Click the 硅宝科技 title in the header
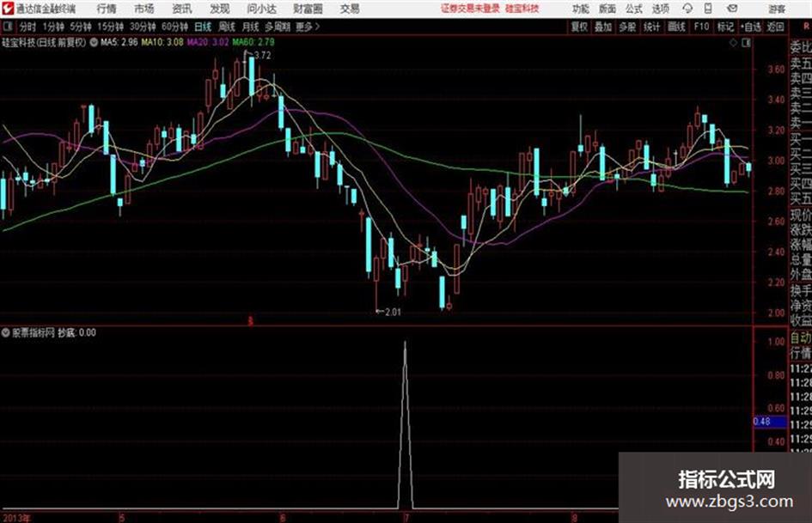 522,9
